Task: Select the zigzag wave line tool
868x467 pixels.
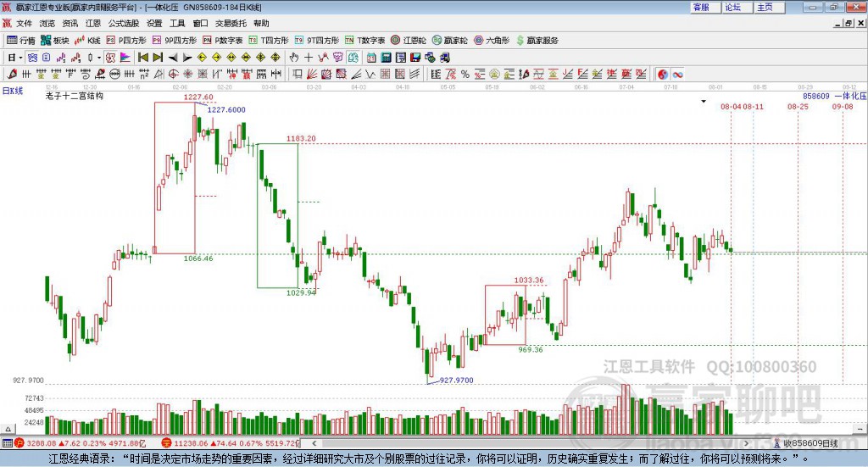Action: click(370, 74)
